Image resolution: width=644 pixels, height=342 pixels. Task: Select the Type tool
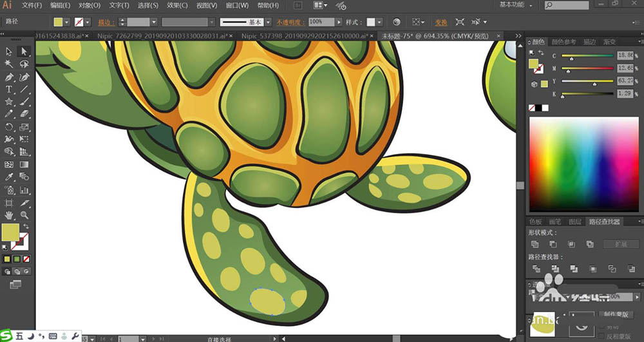(x=9, y=89)
